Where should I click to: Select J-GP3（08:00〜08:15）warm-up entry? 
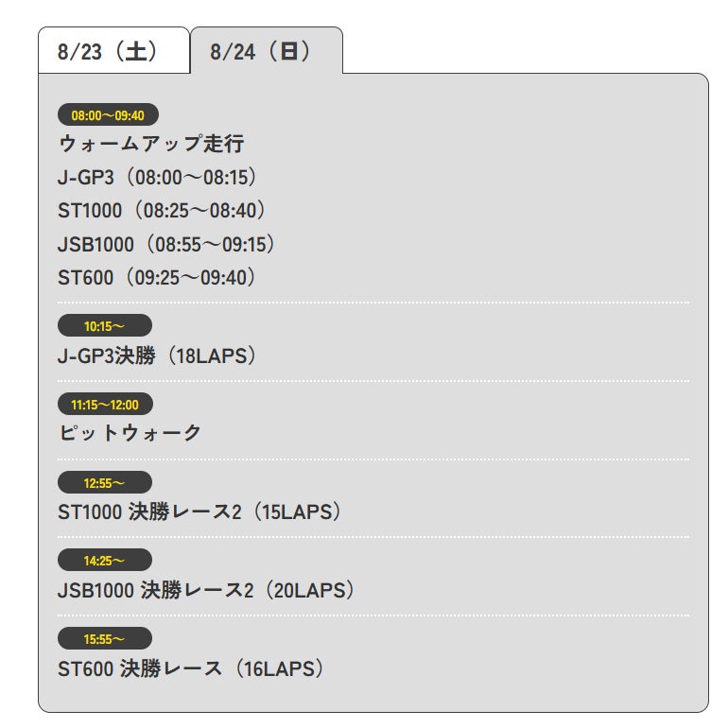point(158,177)
